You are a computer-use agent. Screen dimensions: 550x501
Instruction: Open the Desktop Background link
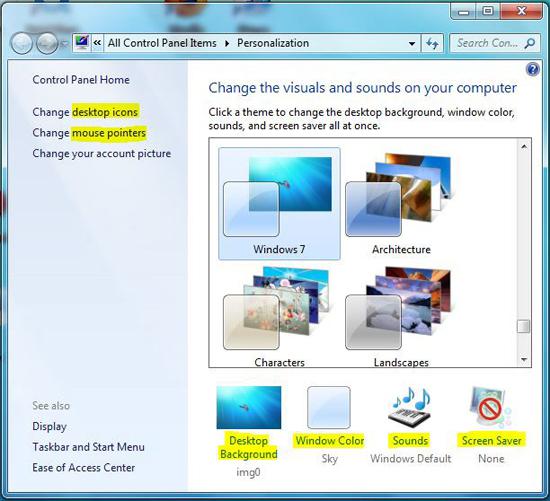pyautogui.click(x=249, y=447)
